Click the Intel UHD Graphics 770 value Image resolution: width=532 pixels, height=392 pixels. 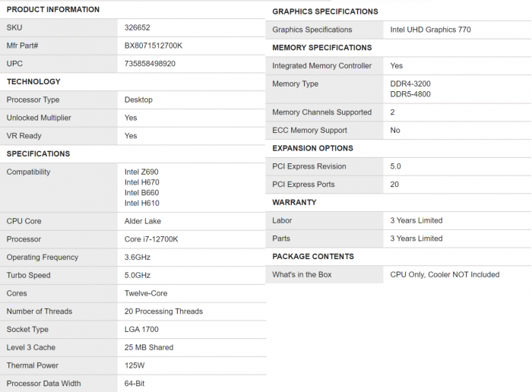pyautogui.click(x=431, y=30)
